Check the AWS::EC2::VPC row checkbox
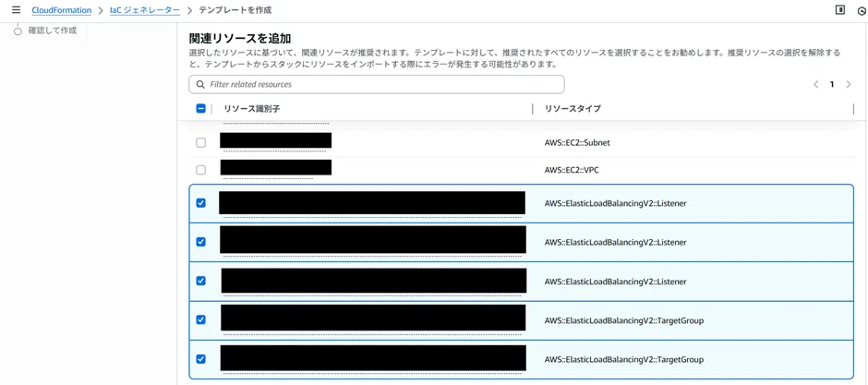The image size is (868, 385). point(201,170)
